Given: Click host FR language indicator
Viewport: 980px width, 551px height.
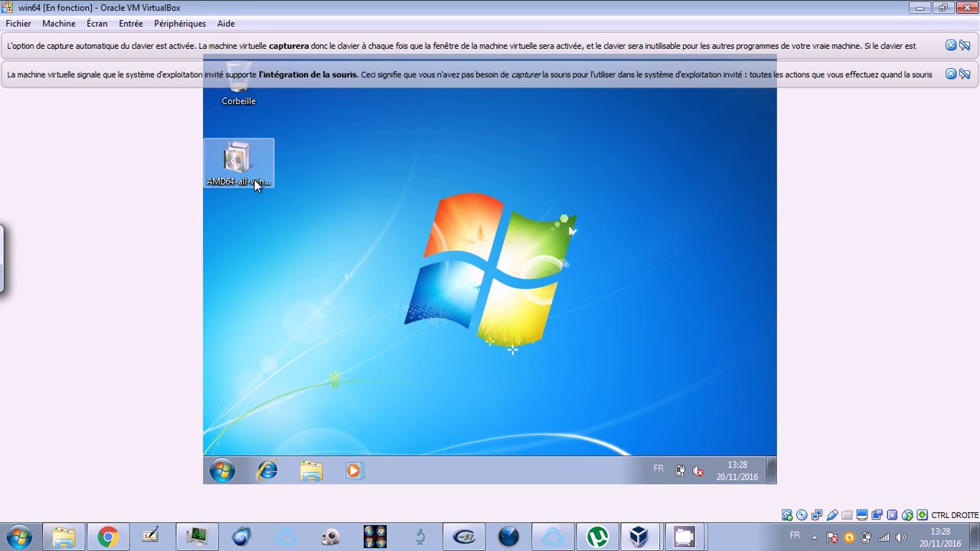Looking at the screenshot, I should point(795,535).
